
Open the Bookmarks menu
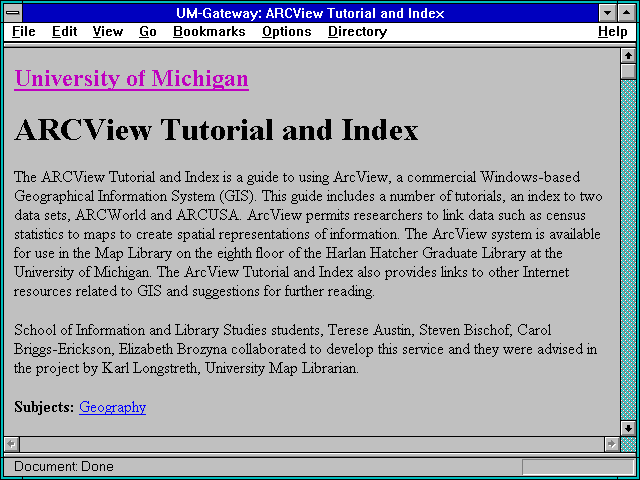(x=209, y=32)
